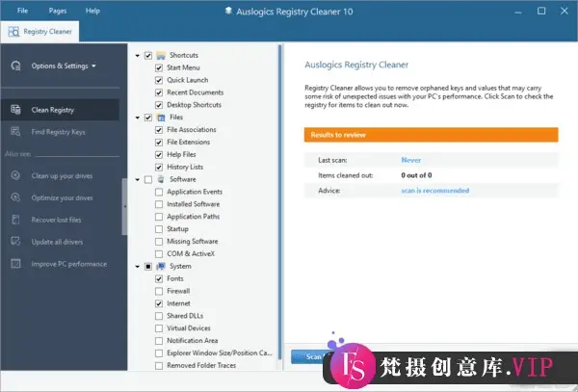This screenshot has height=392, width=578.
Task: Open the Options & Settings dropdown
Action: 64,65
